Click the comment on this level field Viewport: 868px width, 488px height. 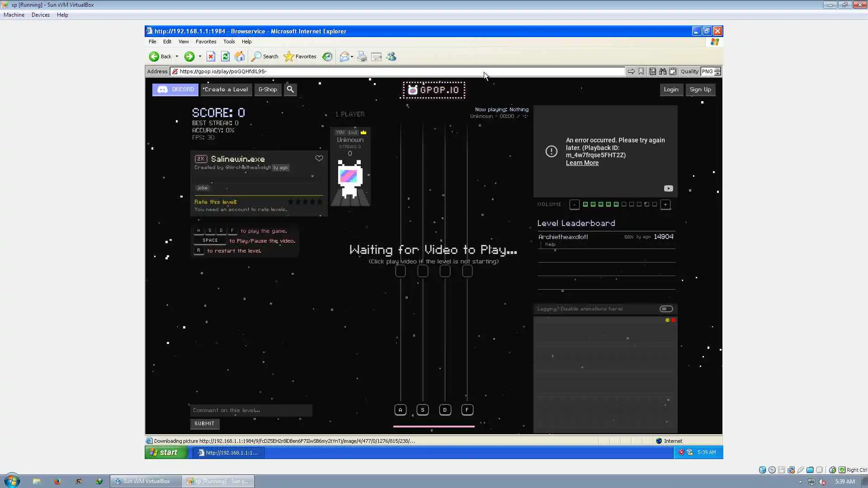[x=251, y=410]
